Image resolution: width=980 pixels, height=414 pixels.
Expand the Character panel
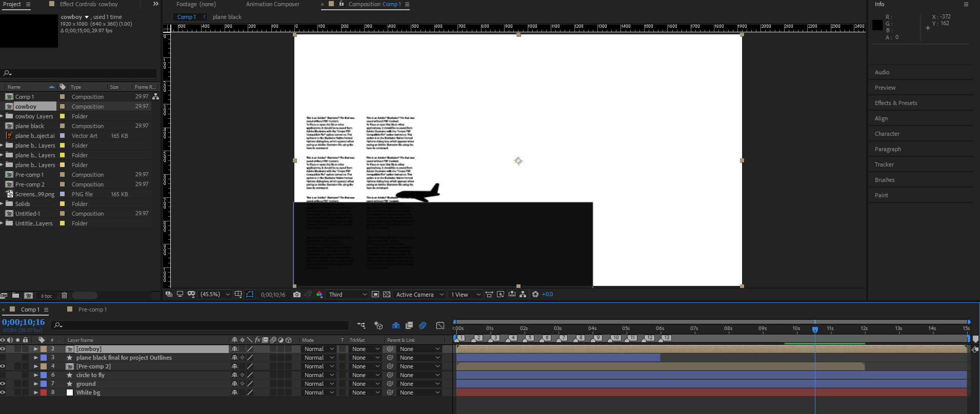tap(887, 134)
